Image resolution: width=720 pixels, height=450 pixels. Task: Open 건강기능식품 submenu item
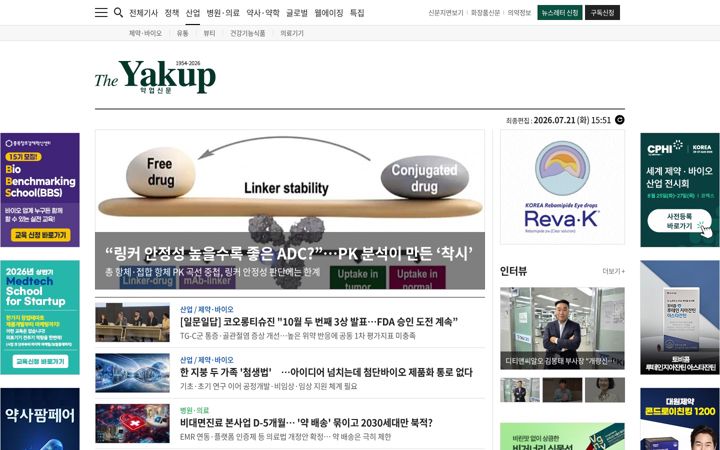pos(248,33)
